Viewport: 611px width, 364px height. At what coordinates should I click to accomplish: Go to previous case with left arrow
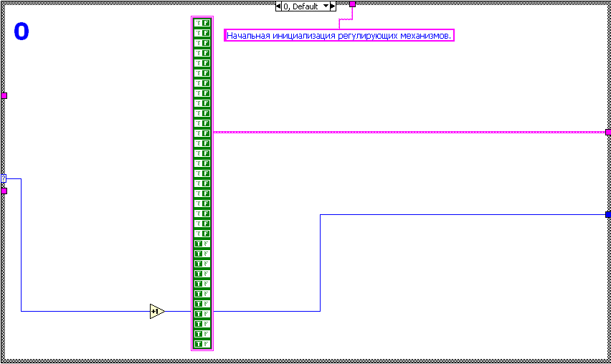[x=278, y=6]
